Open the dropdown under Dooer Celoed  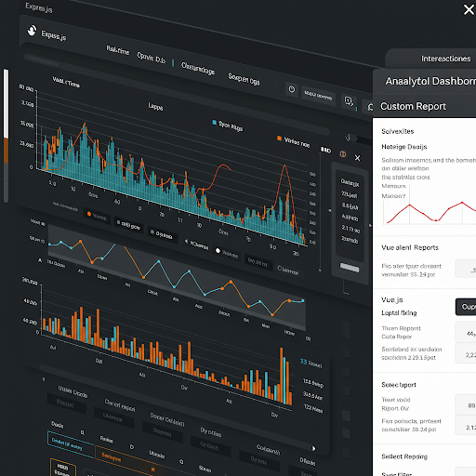click(163, 432)
